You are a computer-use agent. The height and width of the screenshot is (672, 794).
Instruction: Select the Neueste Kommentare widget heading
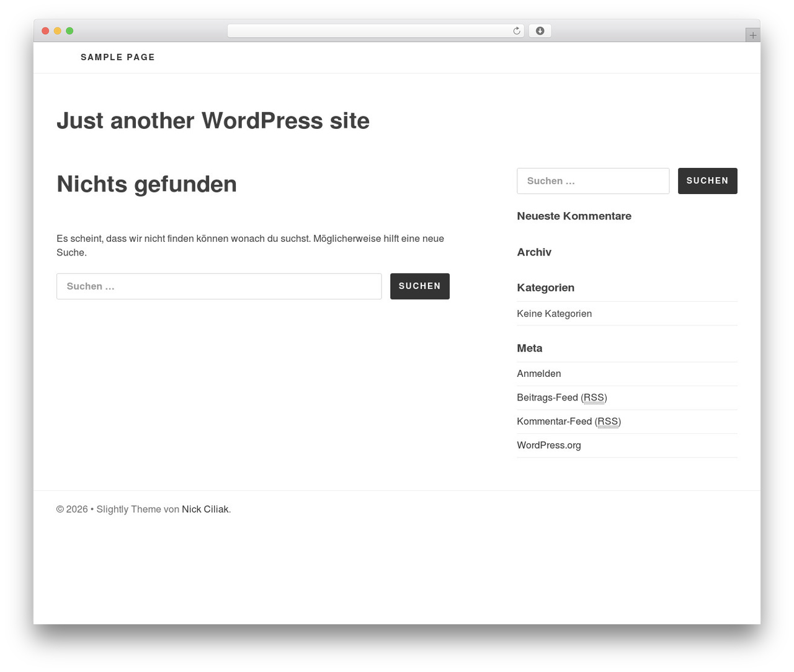[x=574, y=216]
